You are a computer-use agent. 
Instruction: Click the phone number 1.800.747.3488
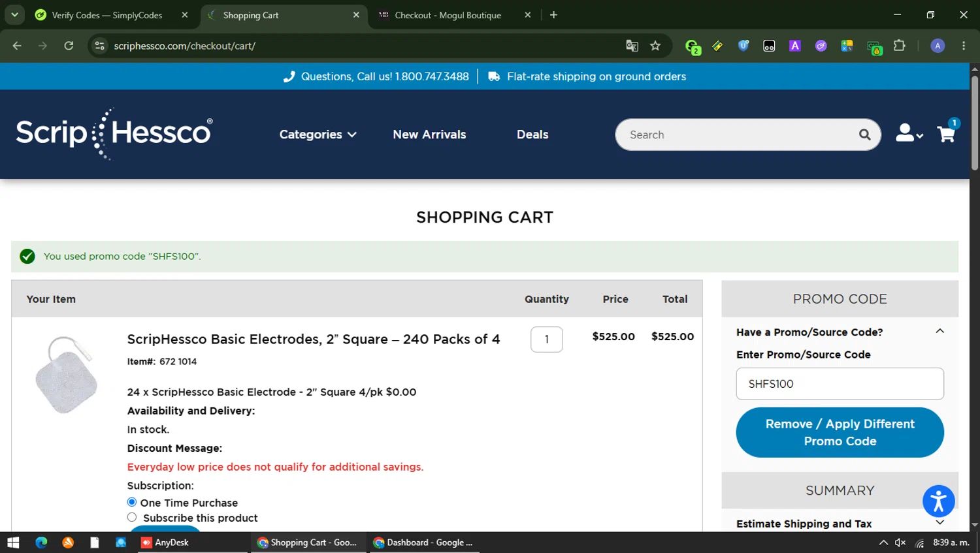pos(432,76)
